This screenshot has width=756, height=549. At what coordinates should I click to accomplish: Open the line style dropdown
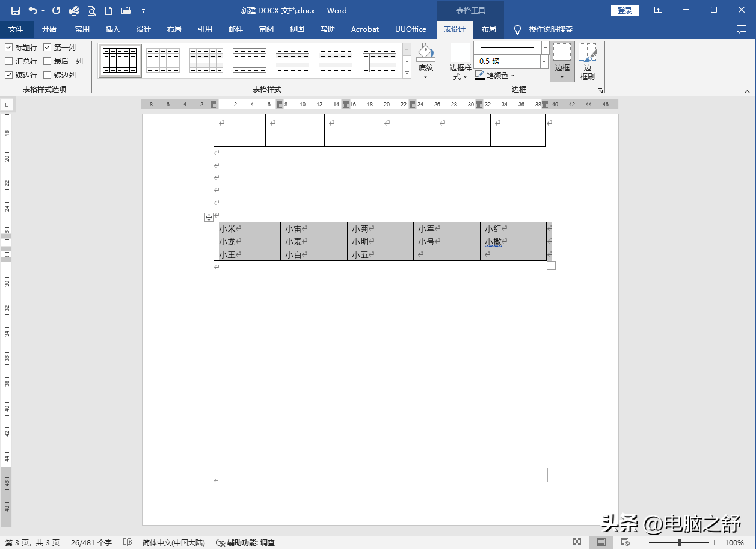[x=545, y=48]
